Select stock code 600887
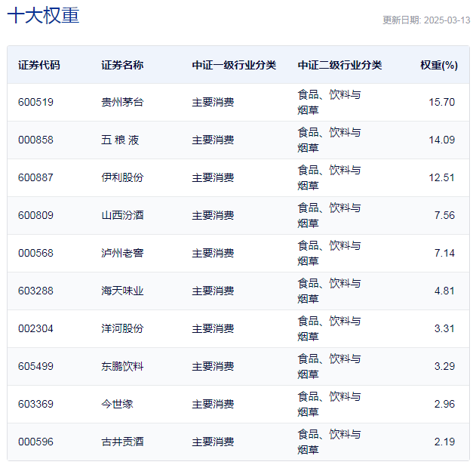Viewport: 476px width, 468px height. click(x=35, y=177)
